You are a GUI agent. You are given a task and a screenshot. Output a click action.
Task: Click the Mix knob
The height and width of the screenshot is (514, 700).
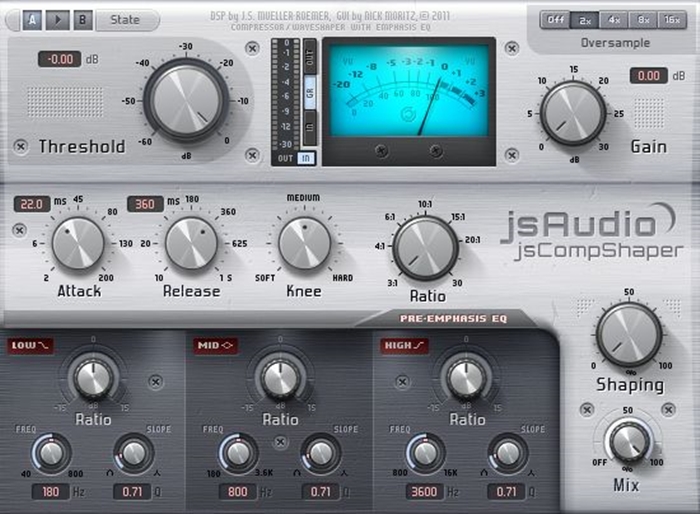pos(629,441)
